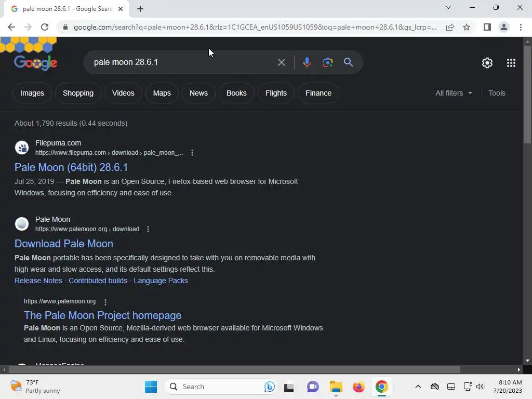Screen dimensions: 532x399
Task: Switch to Books results
Action: tap(236, 93)
